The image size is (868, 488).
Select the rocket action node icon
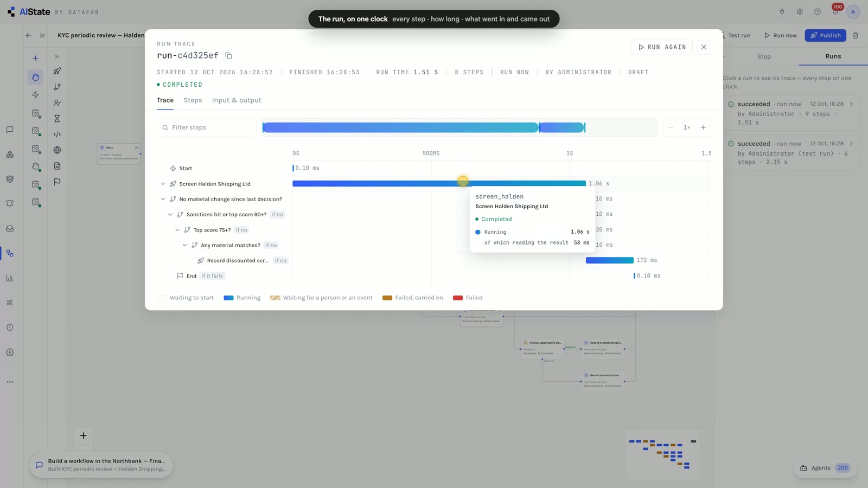(57, 71)
